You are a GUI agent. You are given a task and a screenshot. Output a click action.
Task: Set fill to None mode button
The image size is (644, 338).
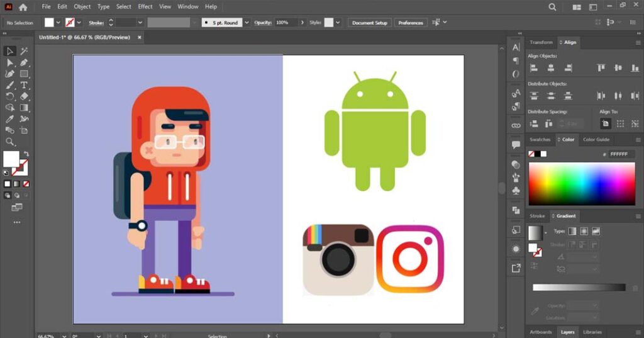coord(26,184)
